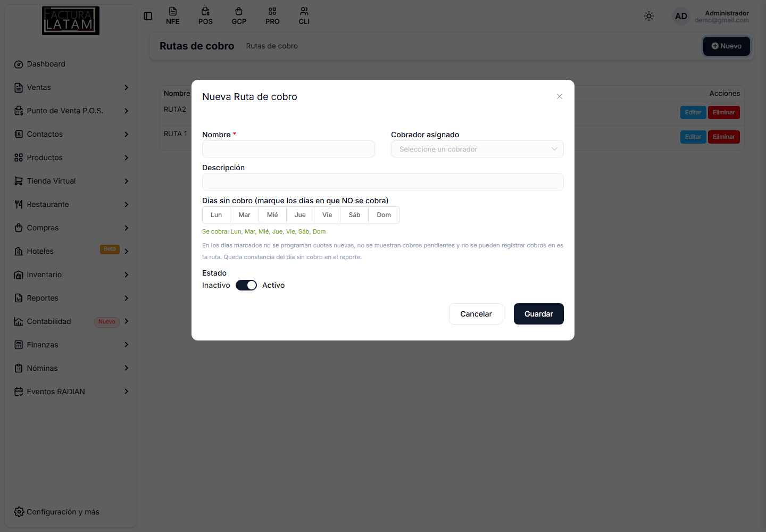The height and width of the screenshot is (532, 766).
Task: Focus the Nombre input field
Action: [288, 149]
